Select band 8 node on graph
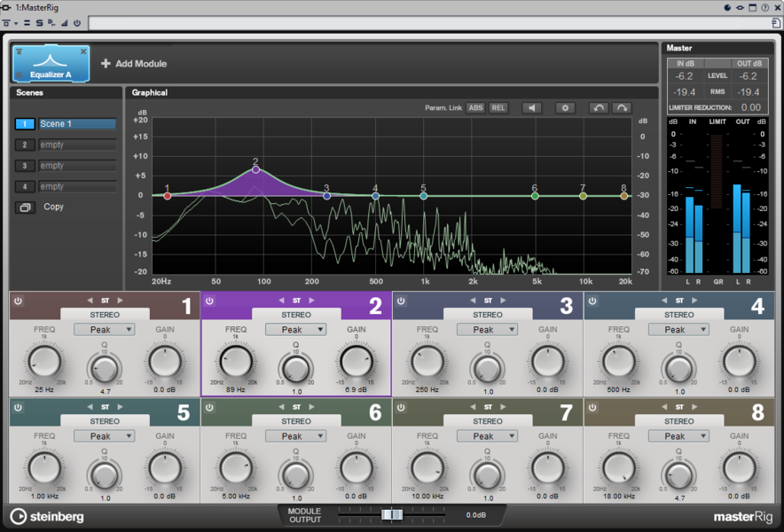Screen dimensions: 784x532 click(x=624, y=196)
